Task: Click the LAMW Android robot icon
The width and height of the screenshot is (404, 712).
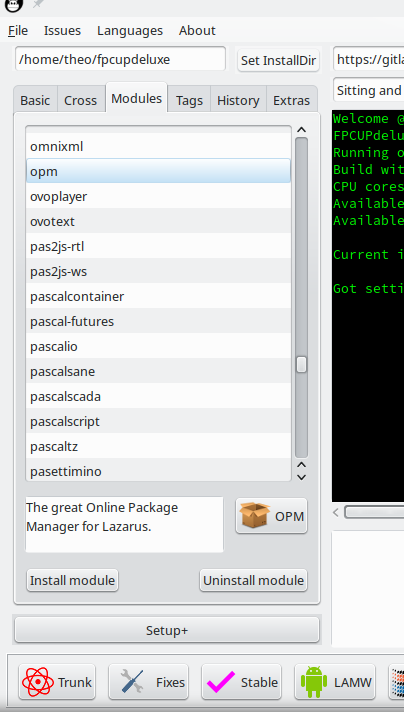Action: click(x=314, y=682)
